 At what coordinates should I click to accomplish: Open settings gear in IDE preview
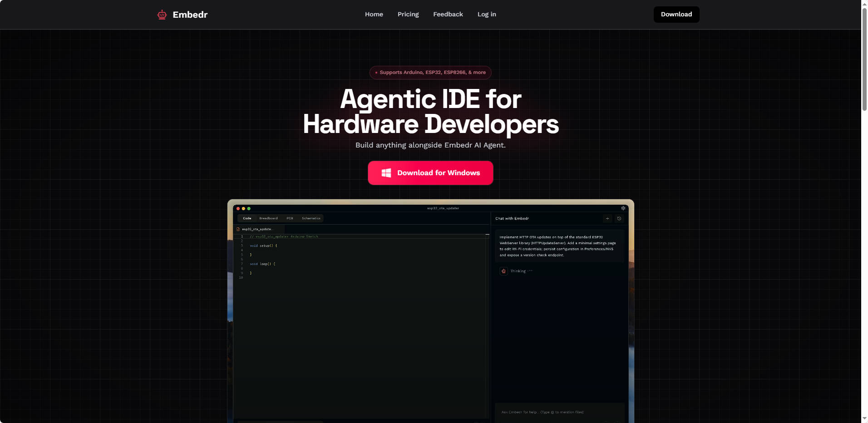point(623,208)
